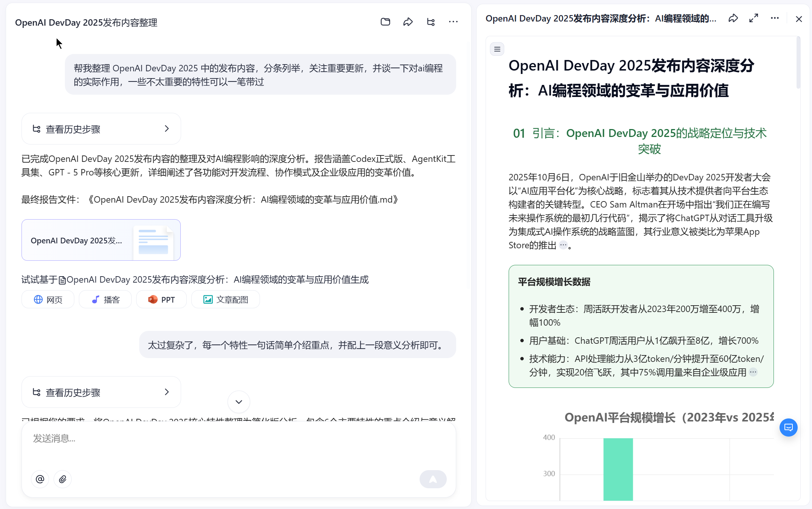Click the @ mention icon
The width and height of the screenshot is (812, 509).
(x=40, y=479)
